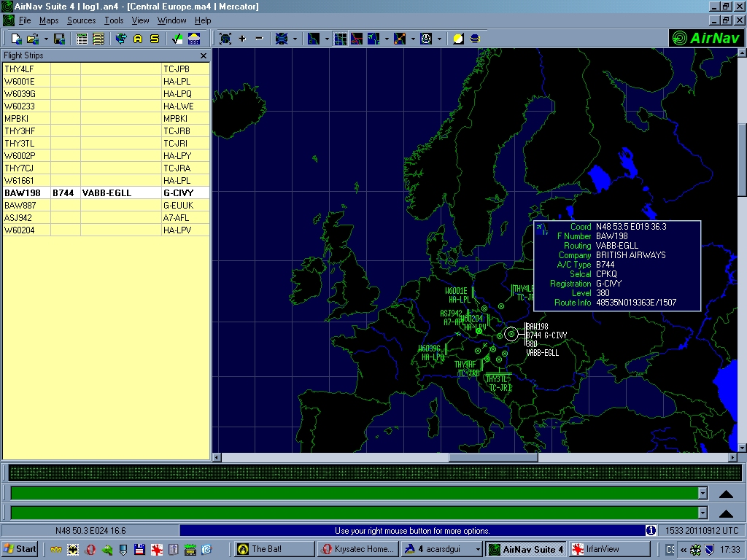Click the yellow 'S' toolbar icon
Viewport: 747px width, 560px height.
pos(155,39)
